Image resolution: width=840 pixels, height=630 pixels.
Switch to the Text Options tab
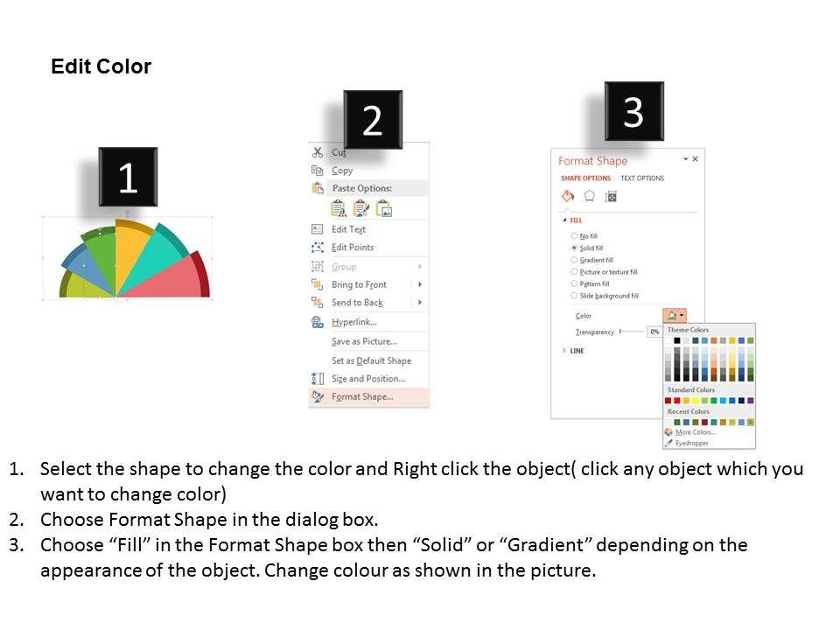click(642, 178)
